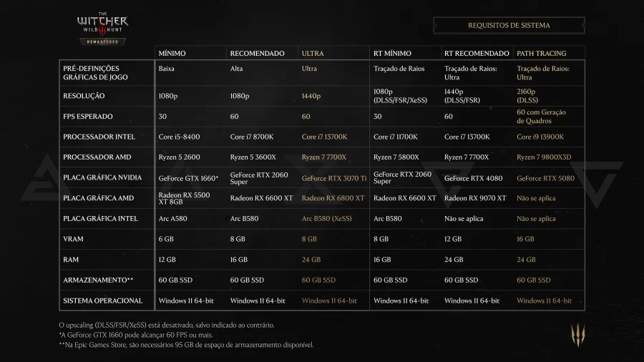The width and height of the screenshot is (644, 362).
Task: Select the GeForce RTX 4080 cell
Action: pos(473,178)
